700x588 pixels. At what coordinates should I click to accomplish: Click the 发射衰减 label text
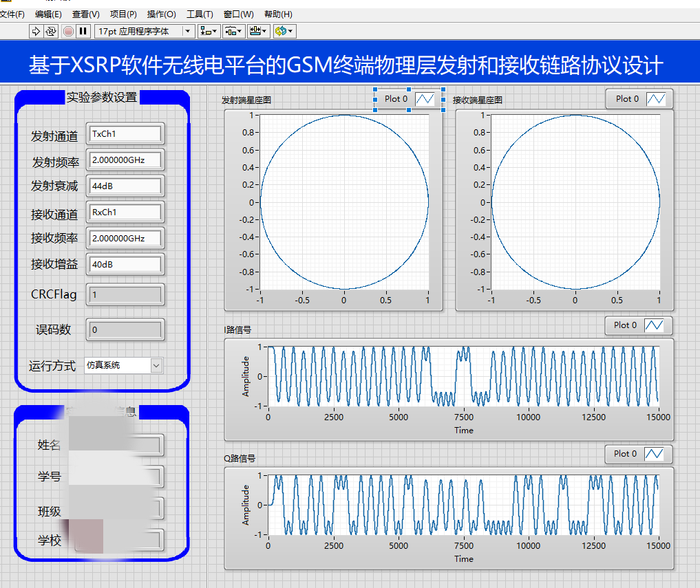click(x=54, y=186)
